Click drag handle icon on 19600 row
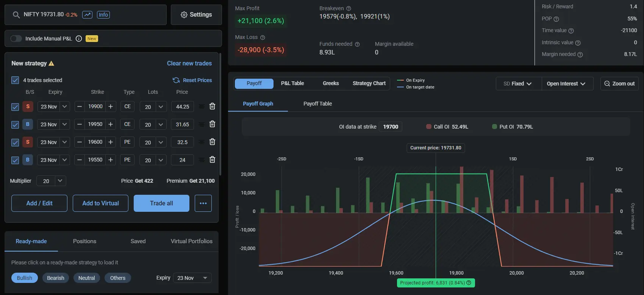Screen dimensions: 644x295 tap(202, 142)
